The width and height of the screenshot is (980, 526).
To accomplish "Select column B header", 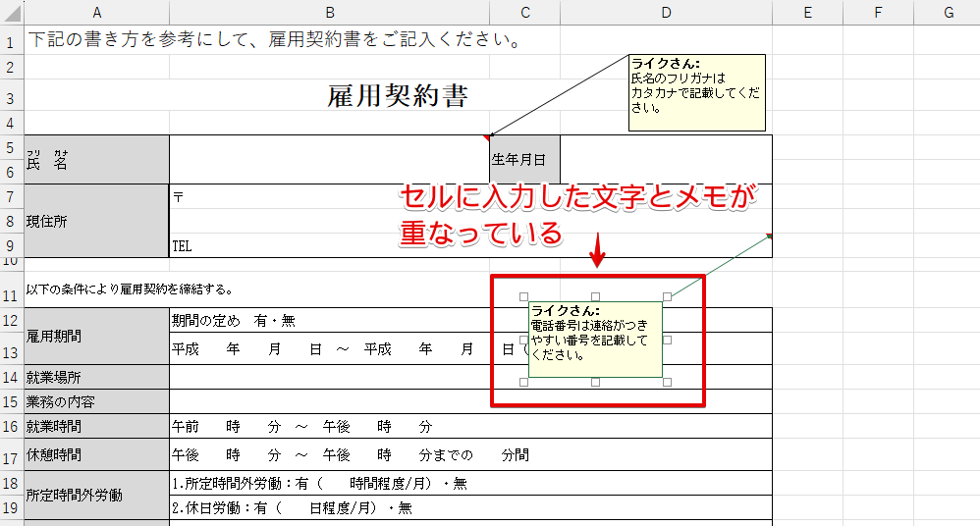I will (x=329, y=12).
